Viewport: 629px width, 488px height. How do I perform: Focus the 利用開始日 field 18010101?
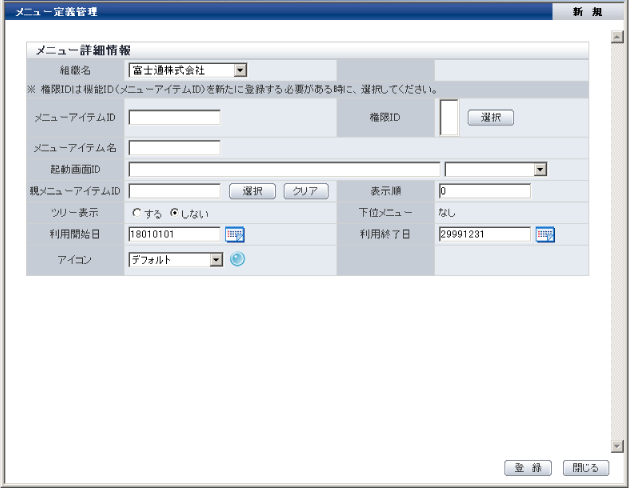click(174, 235)
